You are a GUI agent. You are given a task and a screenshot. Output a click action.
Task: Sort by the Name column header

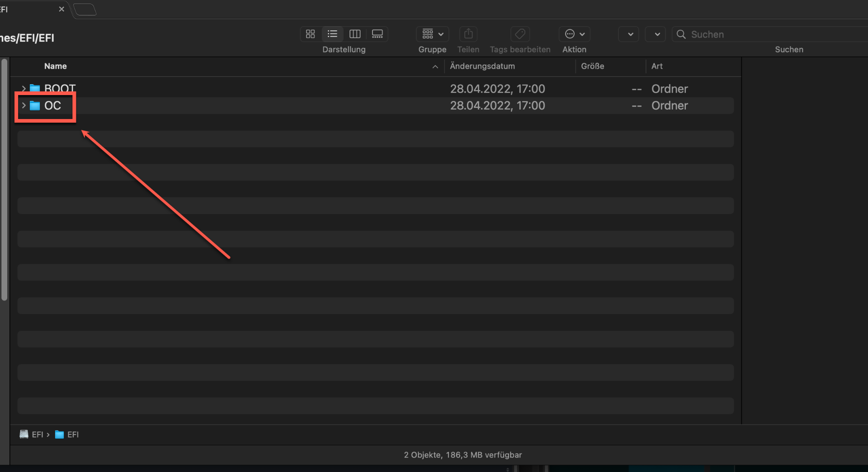click(x=56, y=66)
